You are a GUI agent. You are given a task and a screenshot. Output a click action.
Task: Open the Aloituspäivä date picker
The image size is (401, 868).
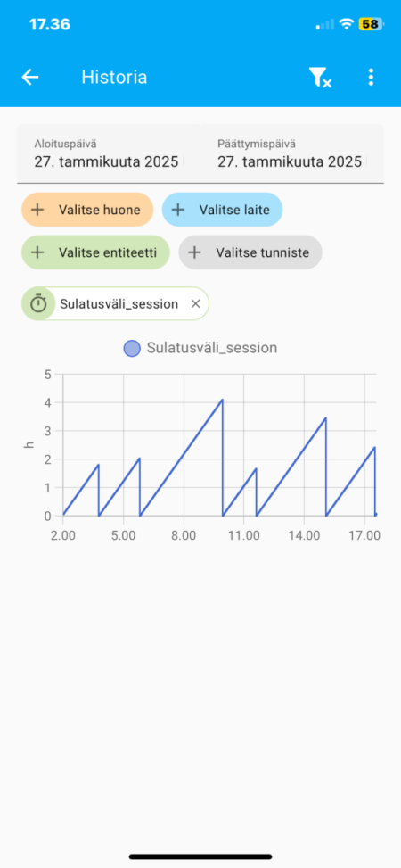(x=109, y=154)
